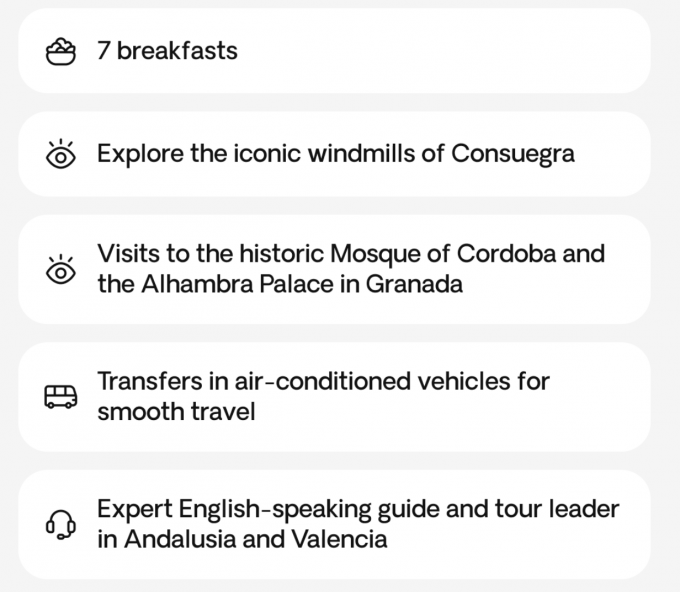Click the eye icon beside windmills of Consuegra
680x592 pixels.
pos(61,154)
